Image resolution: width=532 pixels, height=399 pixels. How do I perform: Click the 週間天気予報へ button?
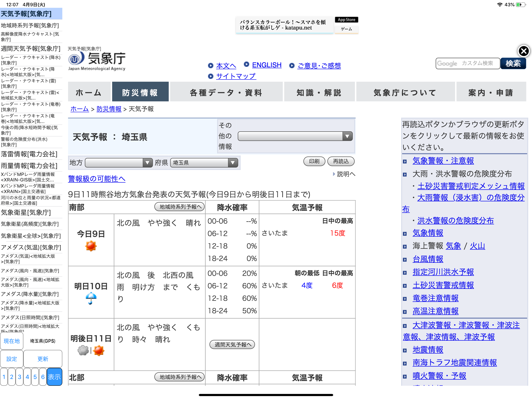232,344
